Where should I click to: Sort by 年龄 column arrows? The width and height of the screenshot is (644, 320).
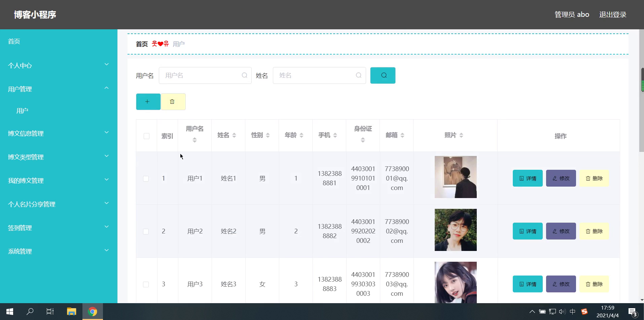[301, 135]
